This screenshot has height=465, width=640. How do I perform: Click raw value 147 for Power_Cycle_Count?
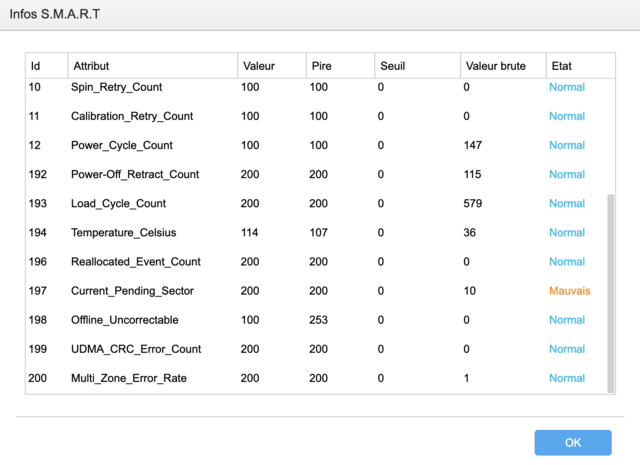473,145
